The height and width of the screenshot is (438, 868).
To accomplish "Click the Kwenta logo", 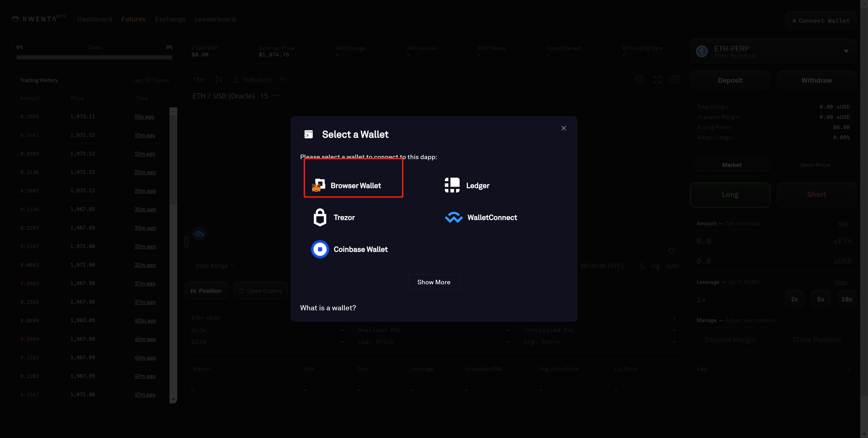I will [38, 19].
